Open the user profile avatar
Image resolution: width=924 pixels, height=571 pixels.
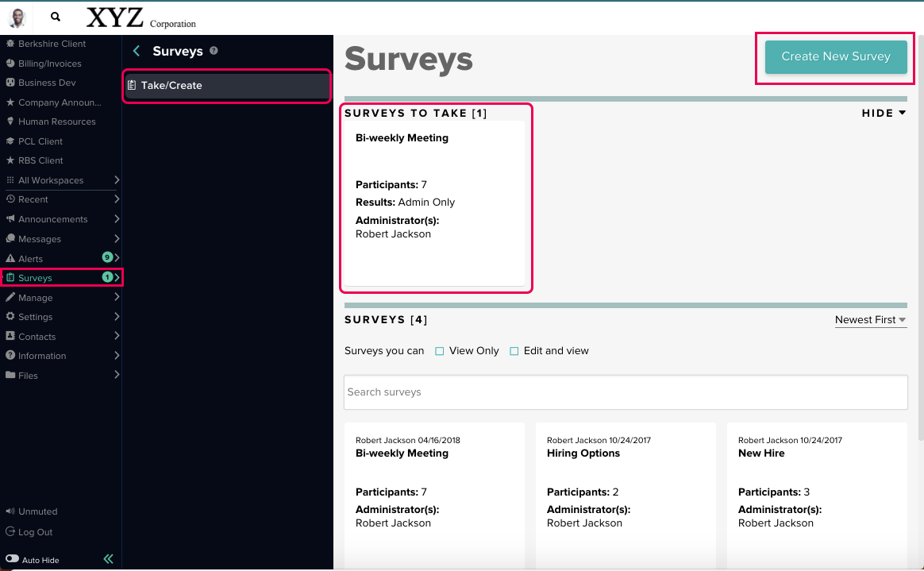coord(17,17)
